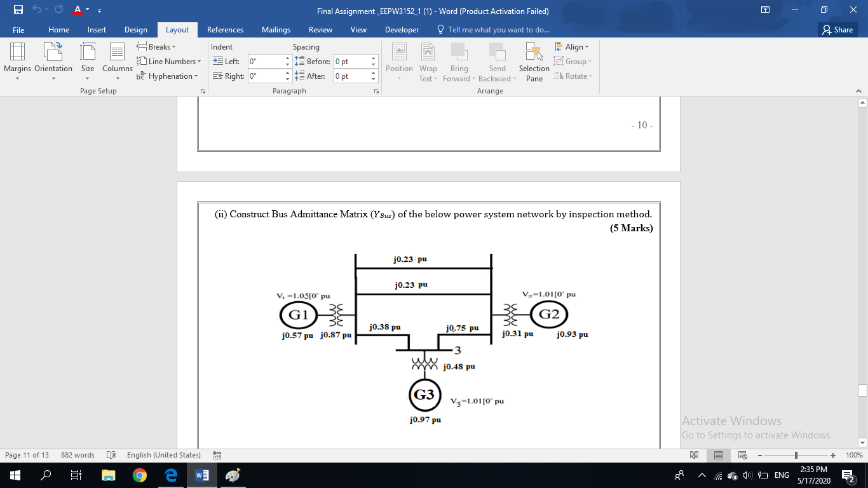Screen dimensions: 868x488
Task: Select the Page Size tool
Action: coord(87,62)
